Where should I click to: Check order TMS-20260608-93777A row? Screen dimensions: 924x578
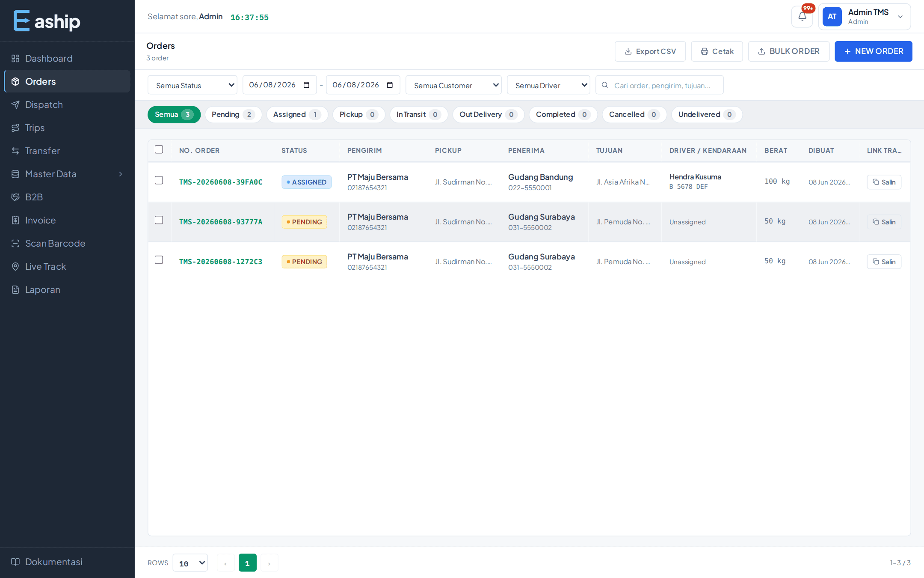coord(159,220)
